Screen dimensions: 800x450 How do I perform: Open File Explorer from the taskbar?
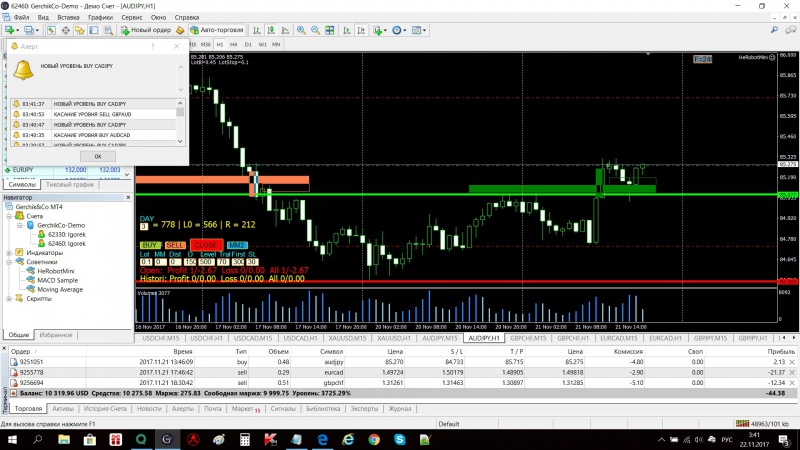[64, 439]
